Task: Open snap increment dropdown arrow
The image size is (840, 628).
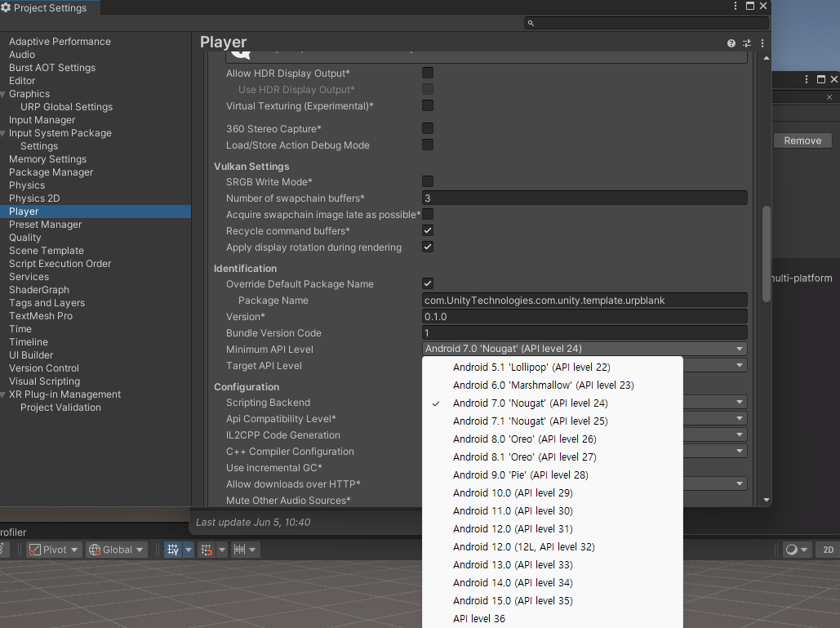Action: click(x=253, y=550)
